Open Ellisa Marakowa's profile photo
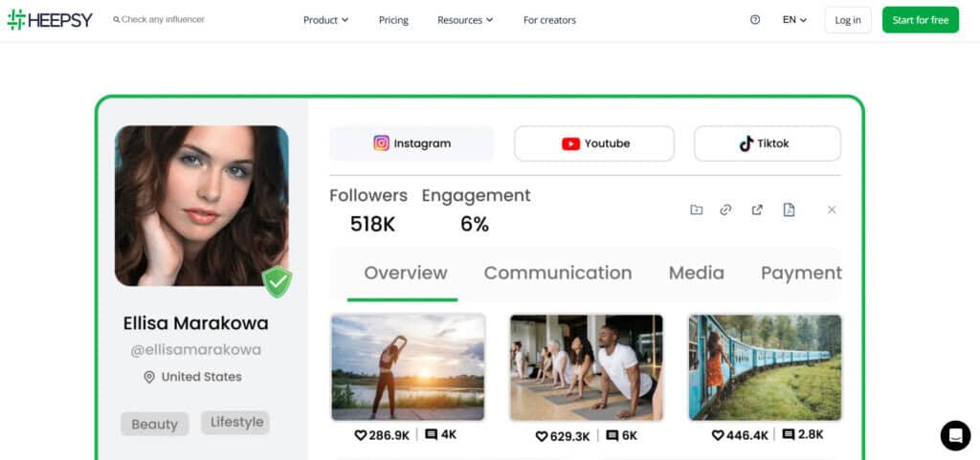 pos(201,206)
